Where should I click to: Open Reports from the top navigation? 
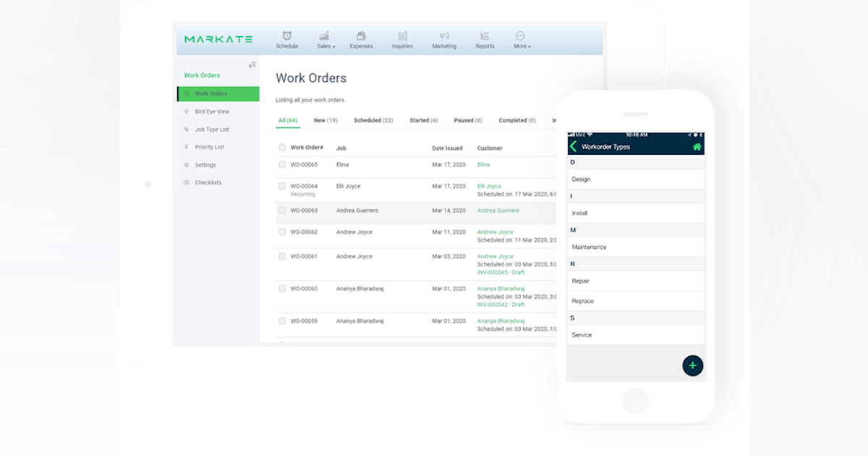[485, 40]
